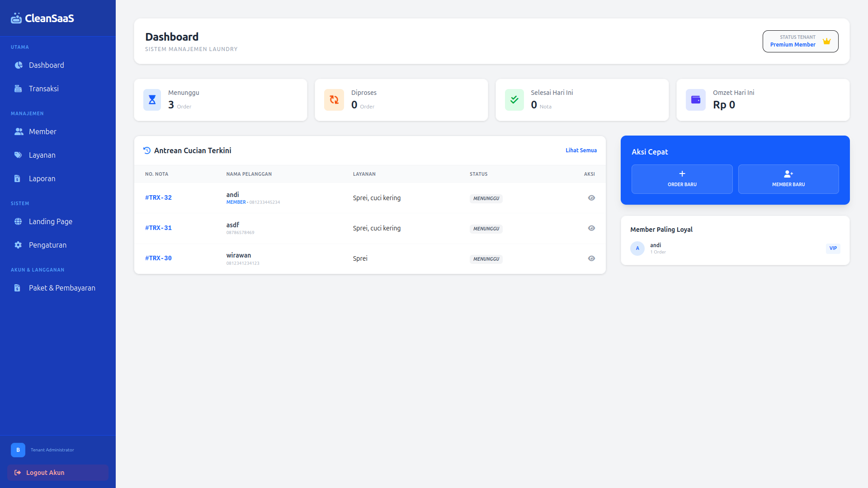Viewport: 868px width, 488px height.
Task: Toggle the eye icon for wirawan's order
Action: (591, 258)
